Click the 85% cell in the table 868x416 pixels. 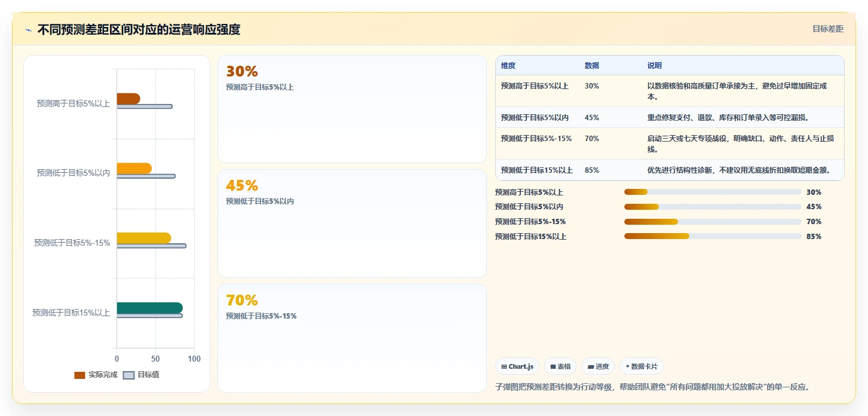tap(592, 170)
